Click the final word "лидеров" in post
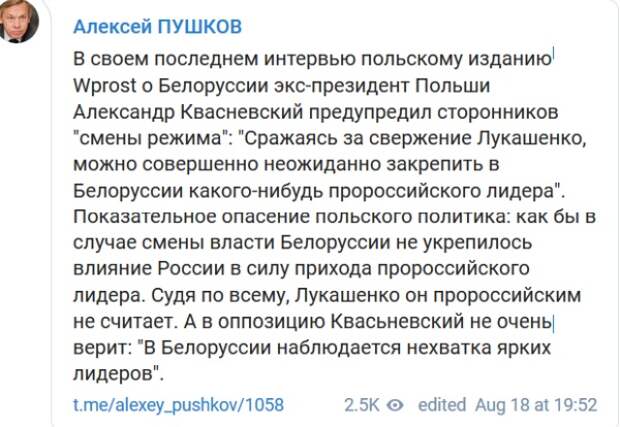620x427 pixels. point(113,374)
